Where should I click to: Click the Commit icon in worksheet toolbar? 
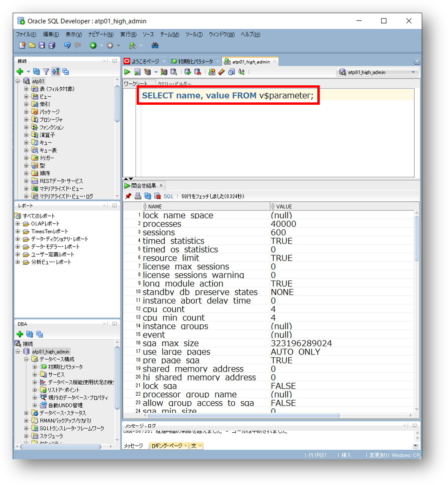(x=188, y=72)
